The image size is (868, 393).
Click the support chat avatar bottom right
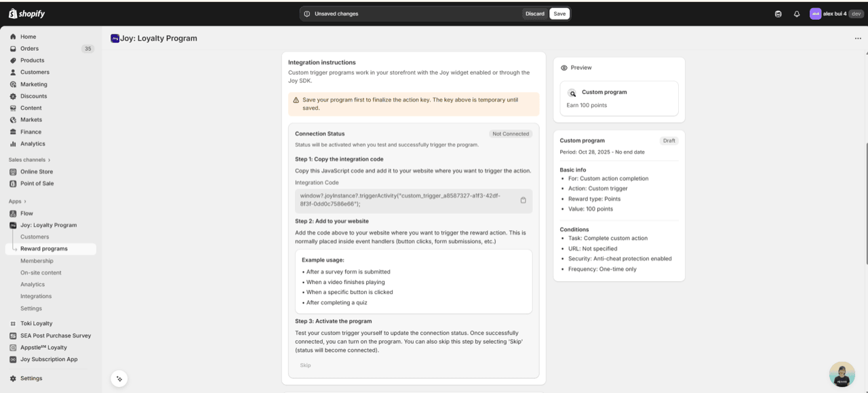[842, 374]
